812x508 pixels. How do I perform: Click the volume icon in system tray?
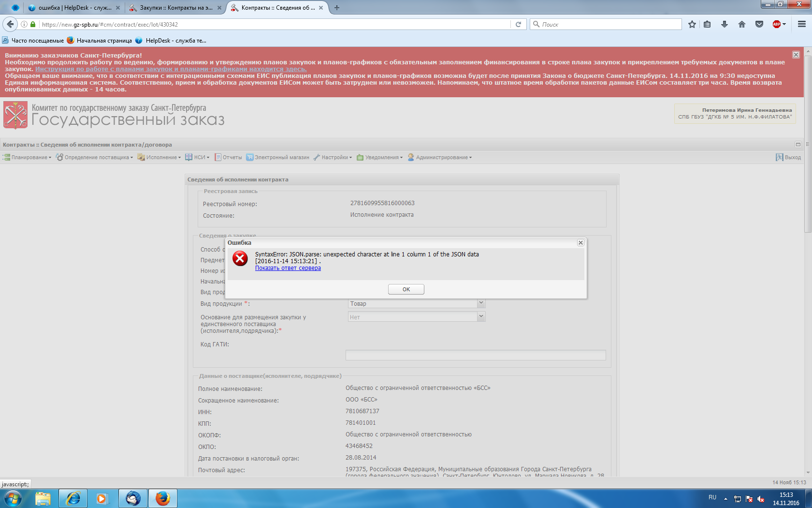(761, 499)
